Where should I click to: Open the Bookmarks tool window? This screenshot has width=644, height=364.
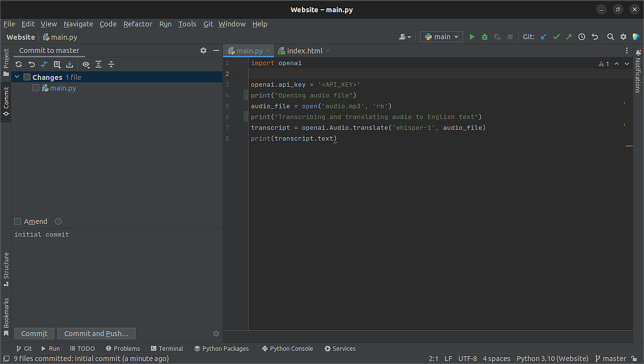coord(6,317)
